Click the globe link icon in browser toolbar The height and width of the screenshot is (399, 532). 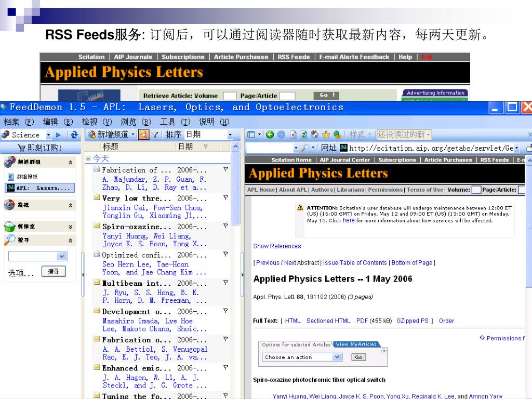pos(337,135)
